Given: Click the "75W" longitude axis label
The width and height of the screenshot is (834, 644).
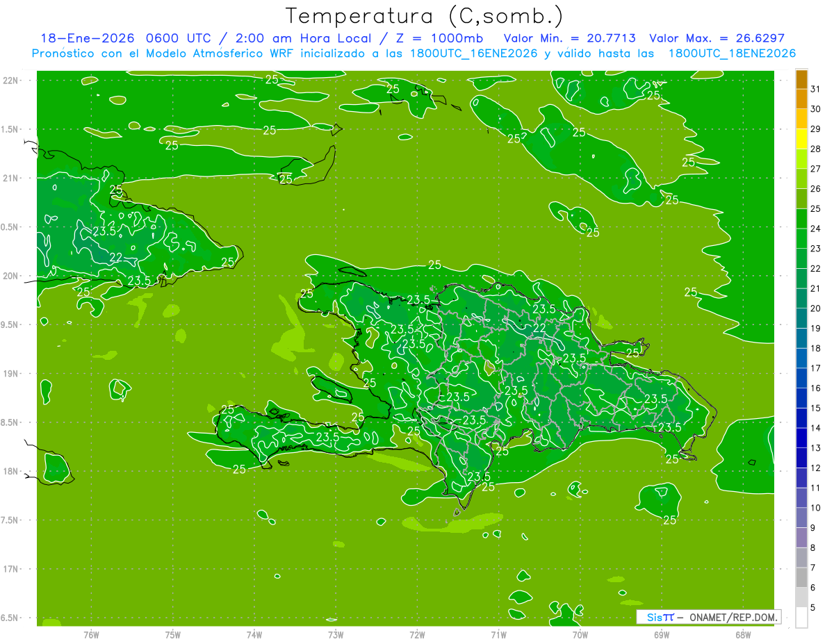Looking at the screenshot, I should click(173, 635).
